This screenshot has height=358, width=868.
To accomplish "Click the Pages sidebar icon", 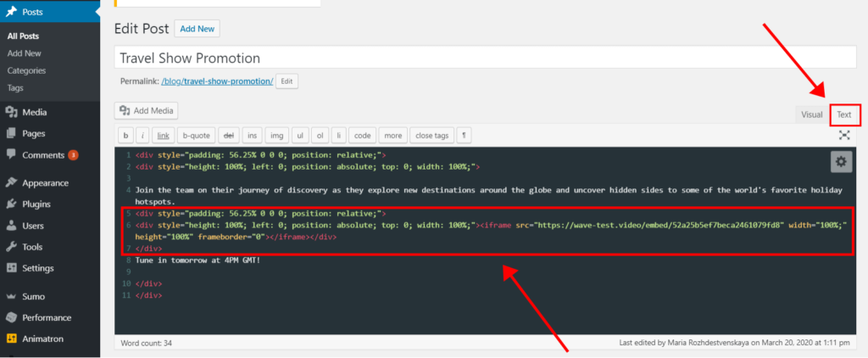I will coord(11,133).
